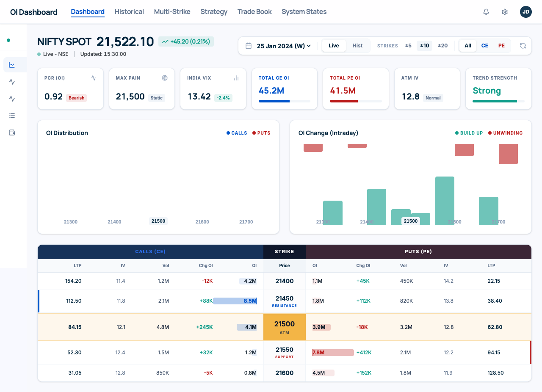Click the Total PE OI progress bar

tap(356, 101)
